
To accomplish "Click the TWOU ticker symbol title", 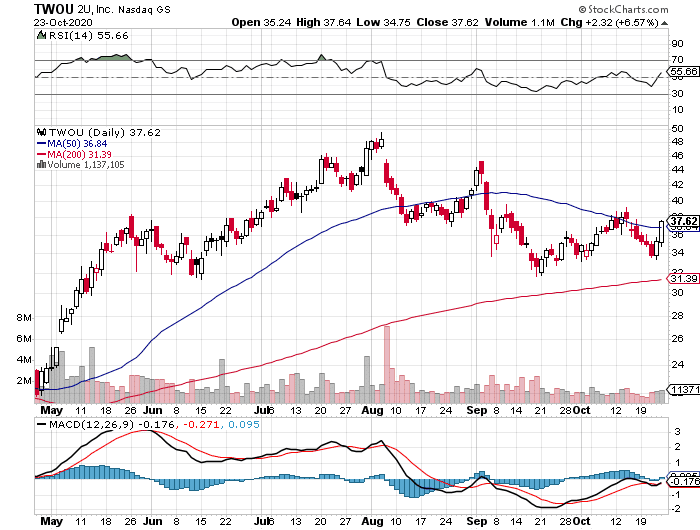I will [x=53, y=9].
